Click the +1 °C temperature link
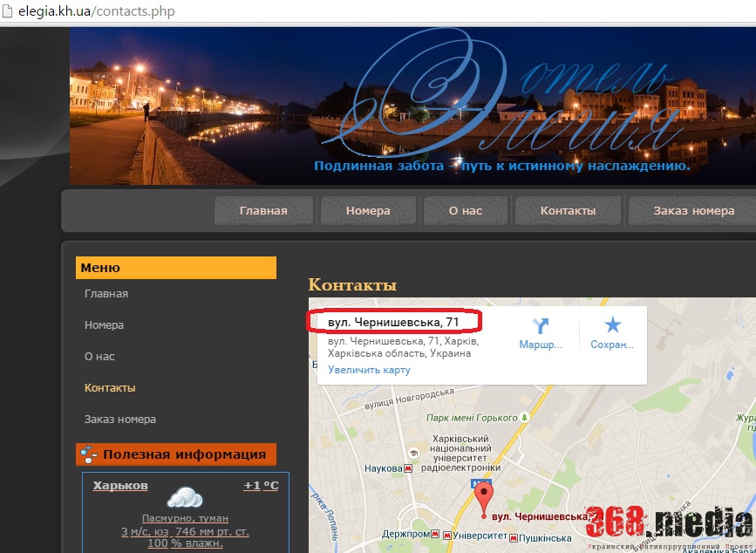This screenshot has height=553, width=756. point(261,485)
